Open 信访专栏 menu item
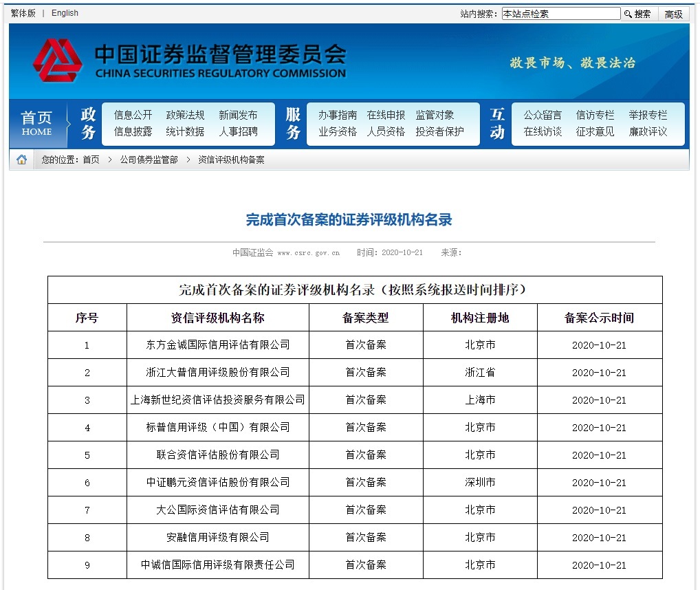 click(x=595, y=115)
